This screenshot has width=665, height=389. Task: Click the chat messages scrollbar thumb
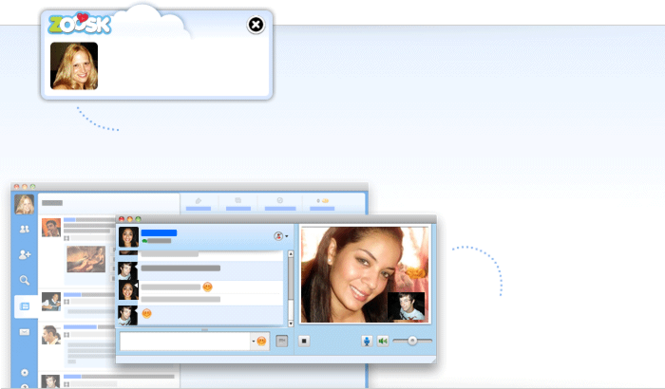coord(291,280)
